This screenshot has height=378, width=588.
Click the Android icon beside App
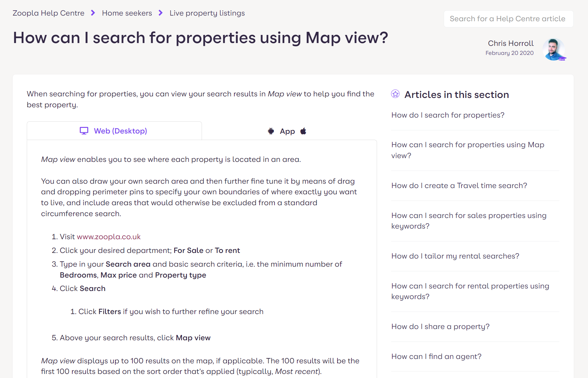coord(271,131)
